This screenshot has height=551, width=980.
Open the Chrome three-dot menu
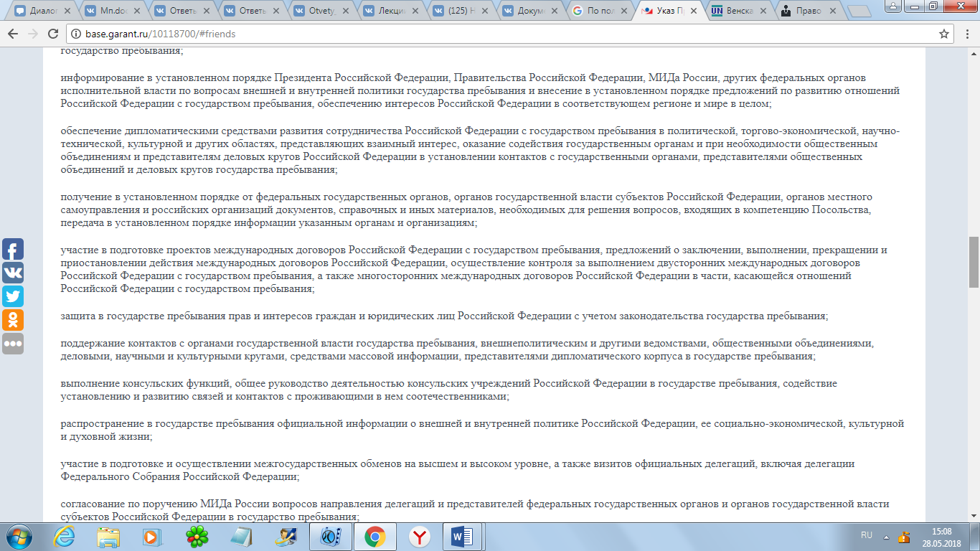coord(966,34)
